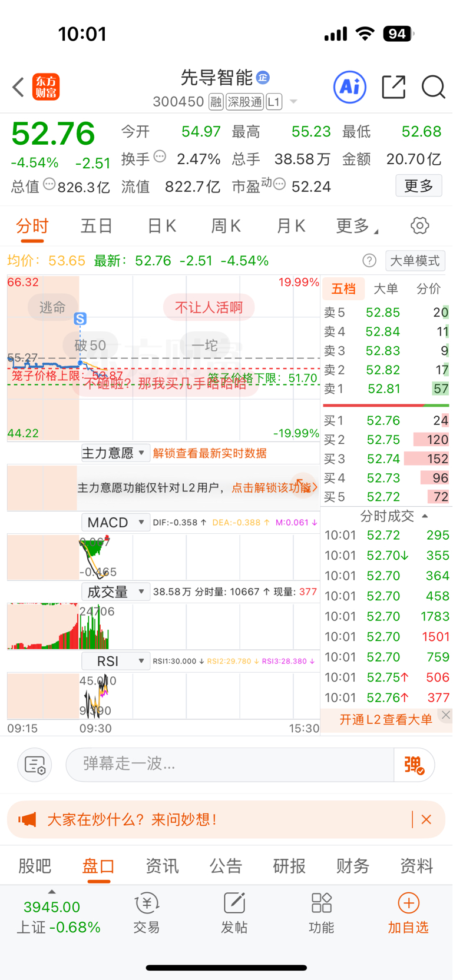The width and height of the screenshot is (453, 980).
Task: Tap info icon next to 总值
Action: point(49,184)
